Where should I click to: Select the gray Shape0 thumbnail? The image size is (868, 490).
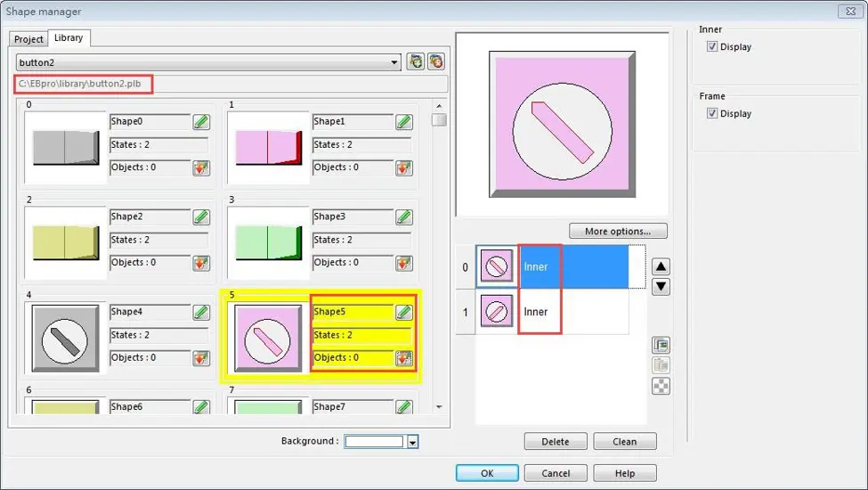(x=65, y=147)
